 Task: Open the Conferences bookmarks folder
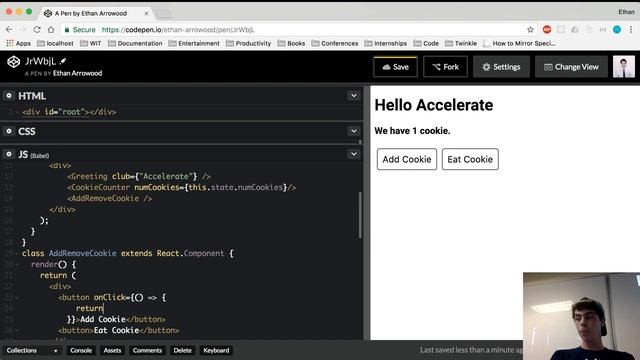tap(335, 43)
